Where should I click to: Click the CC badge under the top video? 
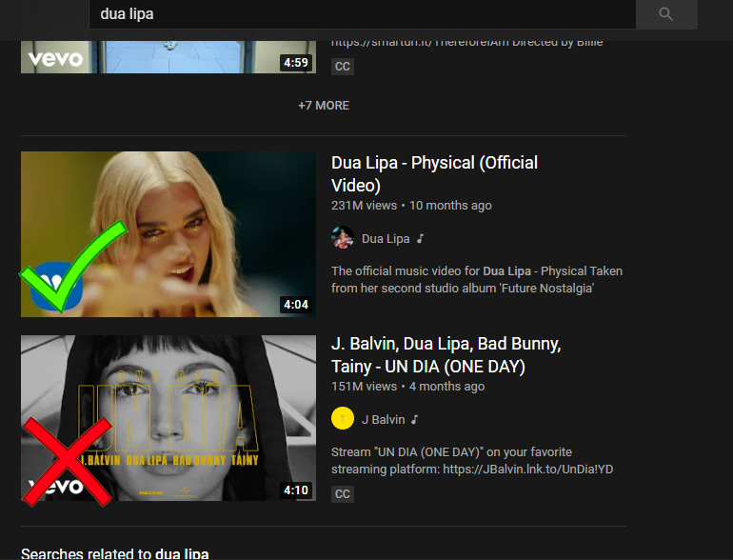tap(343, 67)
